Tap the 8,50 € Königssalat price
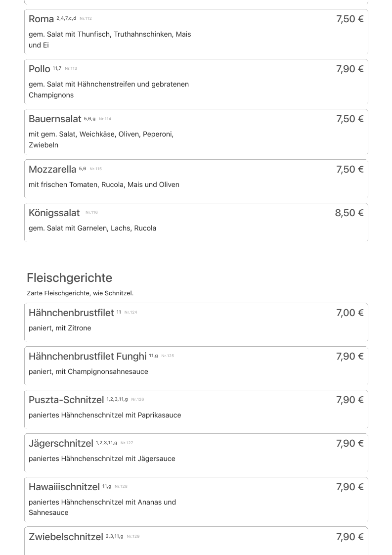This screenshot has width=392, height=555. pyautogui.click(x=349, y=213)
